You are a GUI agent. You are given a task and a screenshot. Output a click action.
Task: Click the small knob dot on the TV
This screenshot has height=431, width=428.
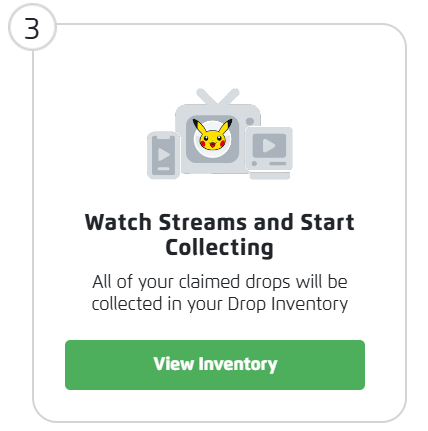(250, 121)
